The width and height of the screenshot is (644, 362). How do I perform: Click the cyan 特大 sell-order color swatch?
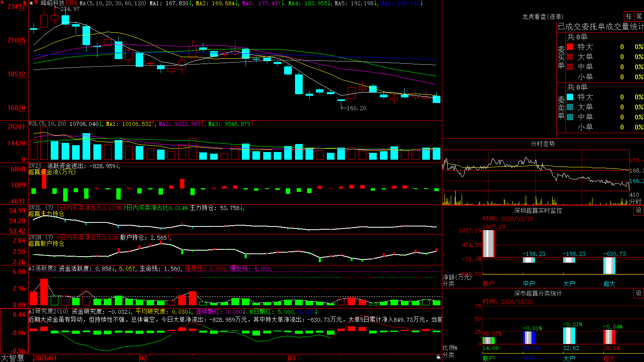point(570,97)
